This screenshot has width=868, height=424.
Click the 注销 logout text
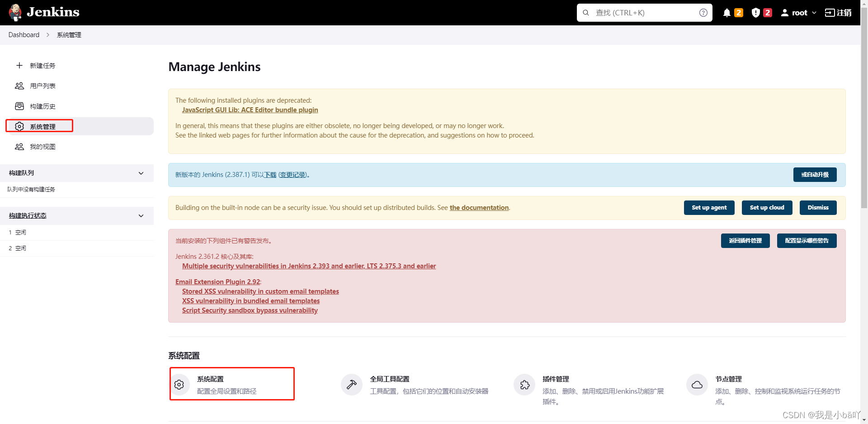pos(844,13)
